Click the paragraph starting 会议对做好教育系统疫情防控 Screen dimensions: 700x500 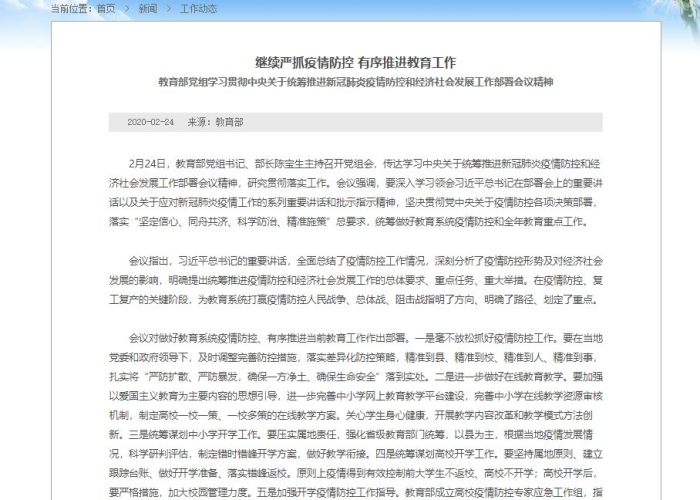point(356,415)
